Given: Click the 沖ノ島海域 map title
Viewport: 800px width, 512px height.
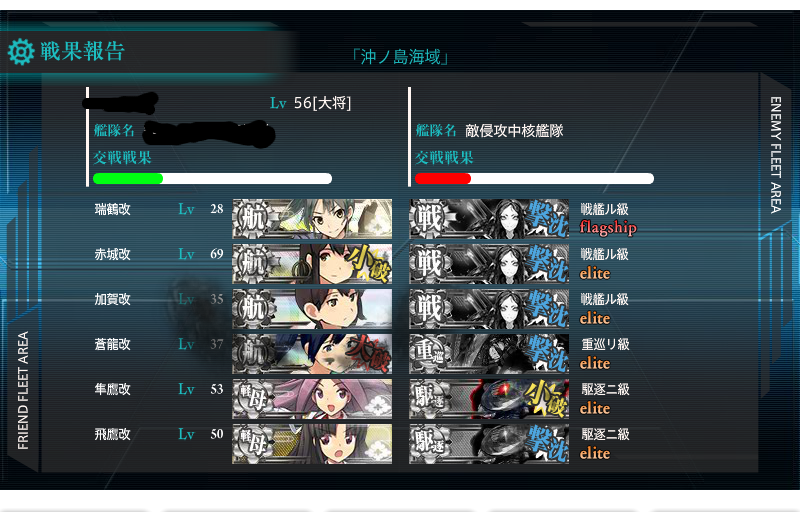Looking at the screenshot, I should 401,57.
